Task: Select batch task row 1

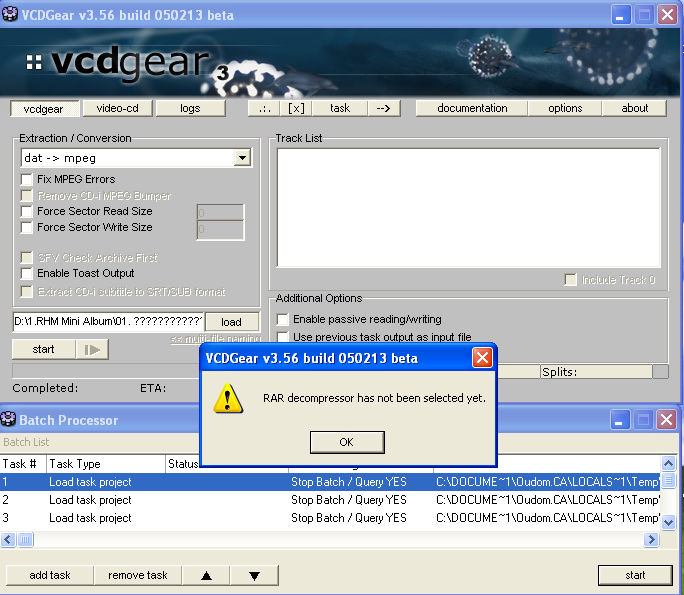Action: 330,482
